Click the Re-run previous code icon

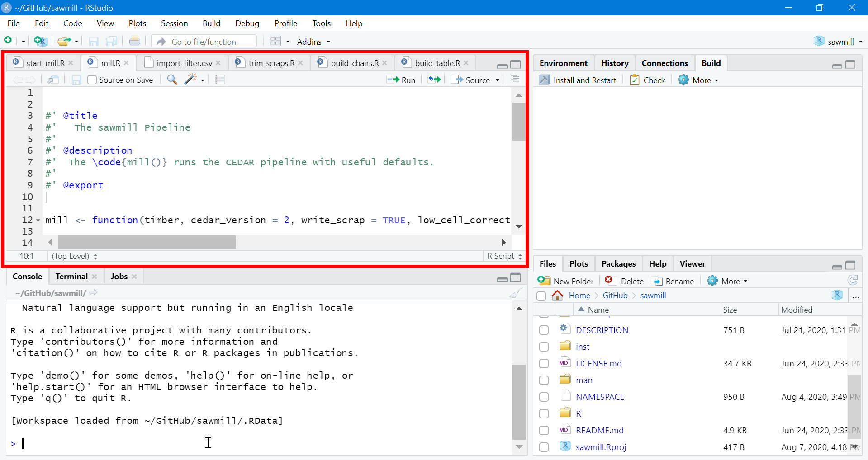coord(434,80)
